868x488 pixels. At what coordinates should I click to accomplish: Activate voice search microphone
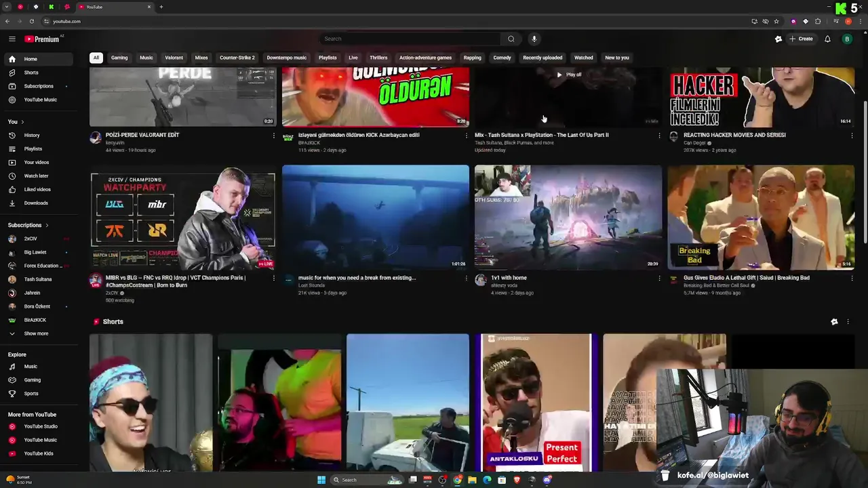pyautogui.click(x=534, y=39)
